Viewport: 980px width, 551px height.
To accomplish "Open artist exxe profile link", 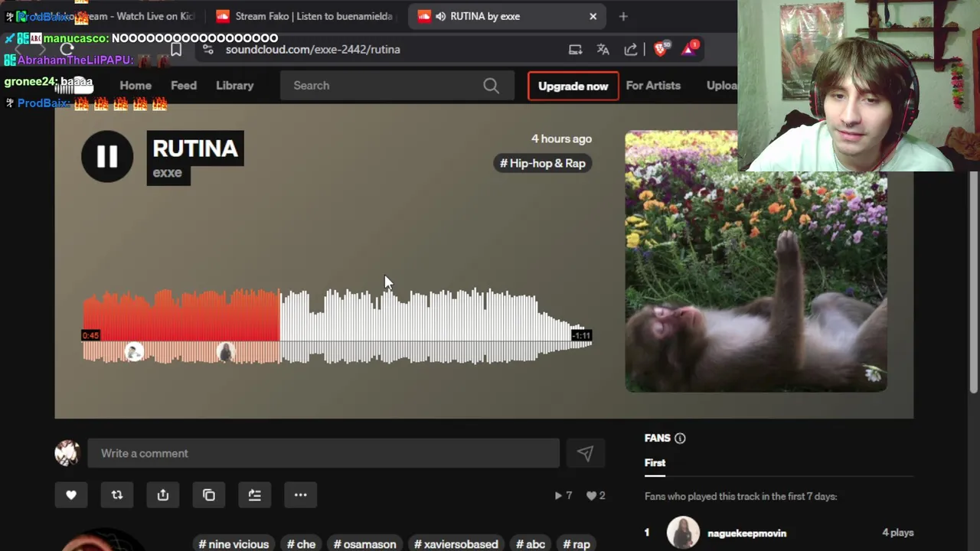I will pyautogui.click(x=168, y=173).
